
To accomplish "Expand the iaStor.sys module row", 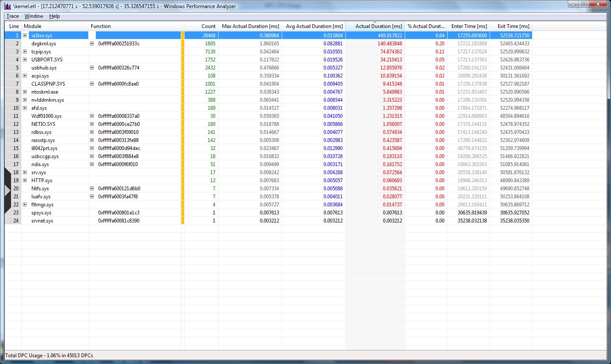I will pos(25,36).
